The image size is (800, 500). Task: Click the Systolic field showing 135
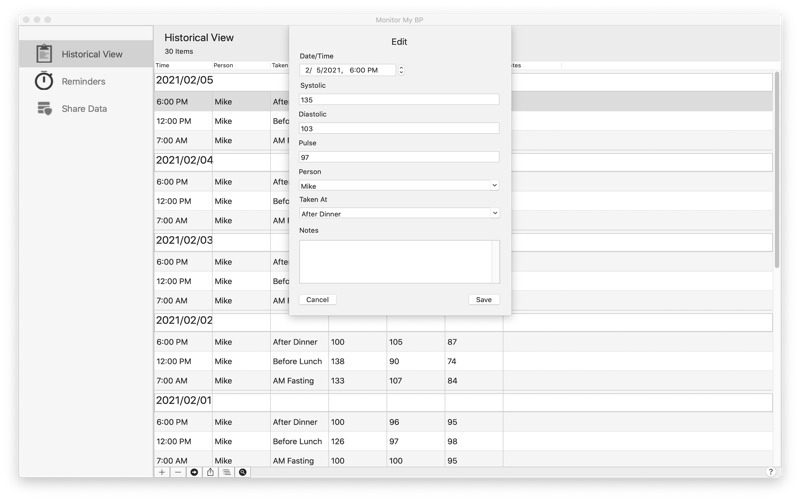[x=399, y=99]
